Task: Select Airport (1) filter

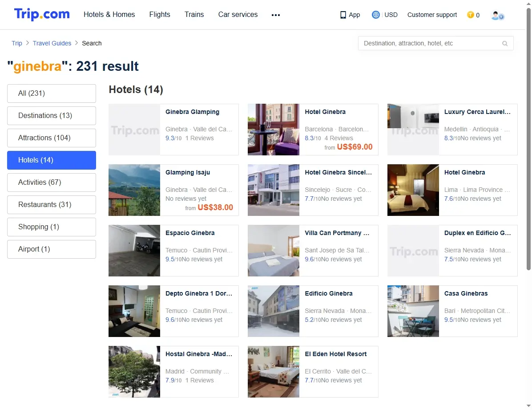Action: pos(52,249)
